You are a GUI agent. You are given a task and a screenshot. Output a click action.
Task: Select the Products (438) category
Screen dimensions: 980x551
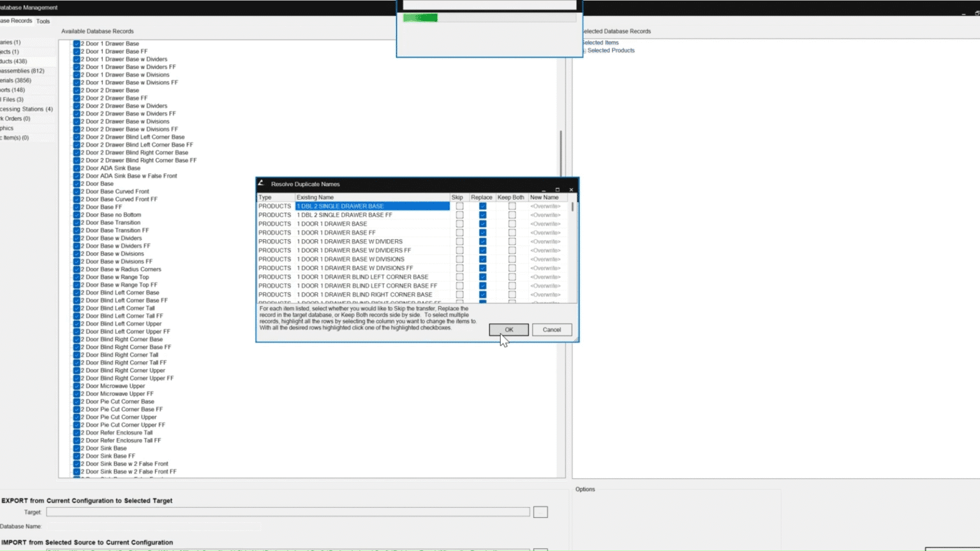(19, 61)
